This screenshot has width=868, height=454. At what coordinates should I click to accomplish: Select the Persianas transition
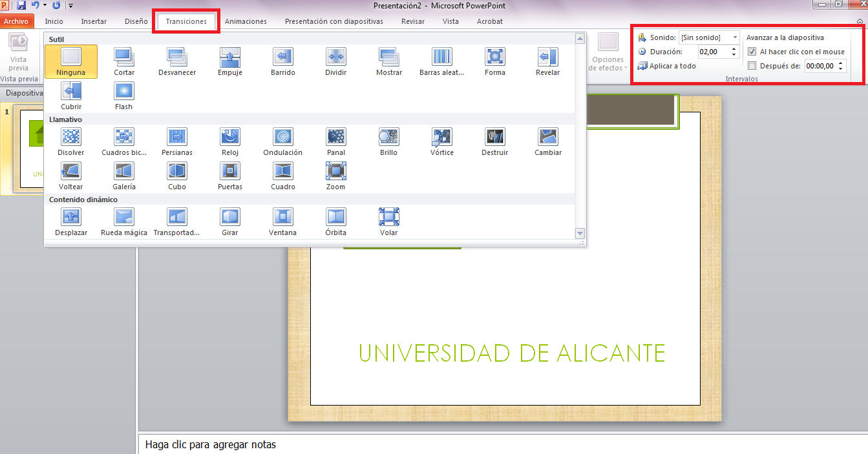click(177, 141)
